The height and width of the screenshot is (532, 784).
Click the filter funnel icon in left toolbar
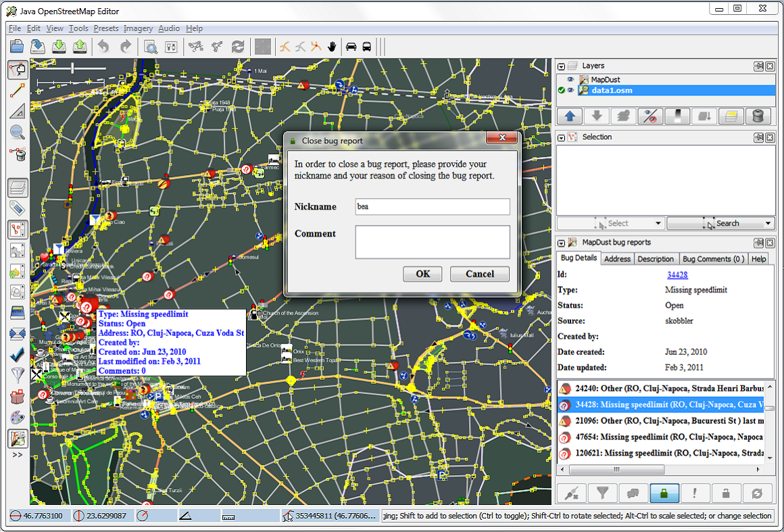(x=18, y=375)
